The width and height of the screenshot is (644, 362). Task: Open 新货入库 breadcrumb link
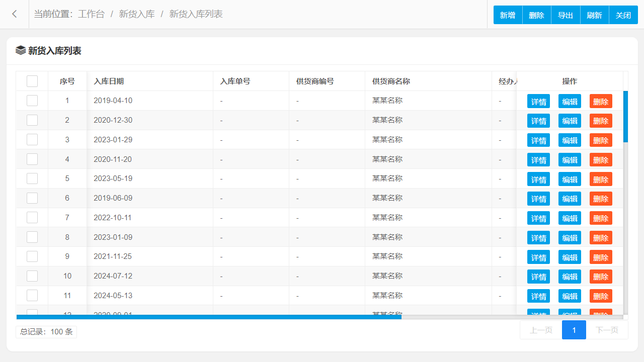tap(137, 14)
